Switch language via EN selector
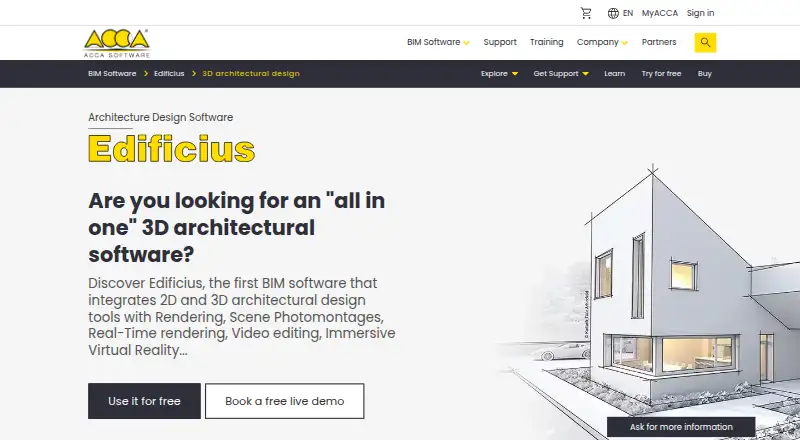Screen dimensions: 800x440 click(628, 13)
